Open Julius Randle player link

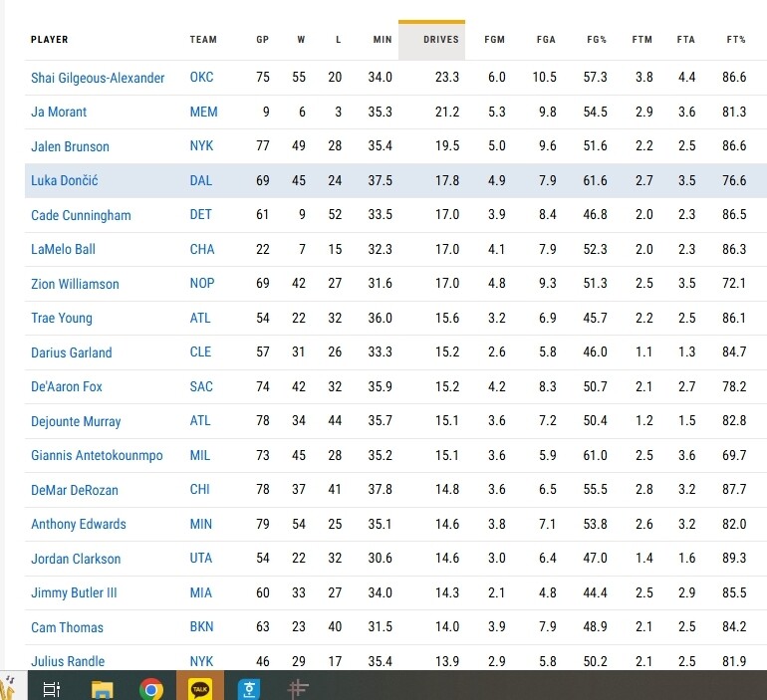click(68, 661)
